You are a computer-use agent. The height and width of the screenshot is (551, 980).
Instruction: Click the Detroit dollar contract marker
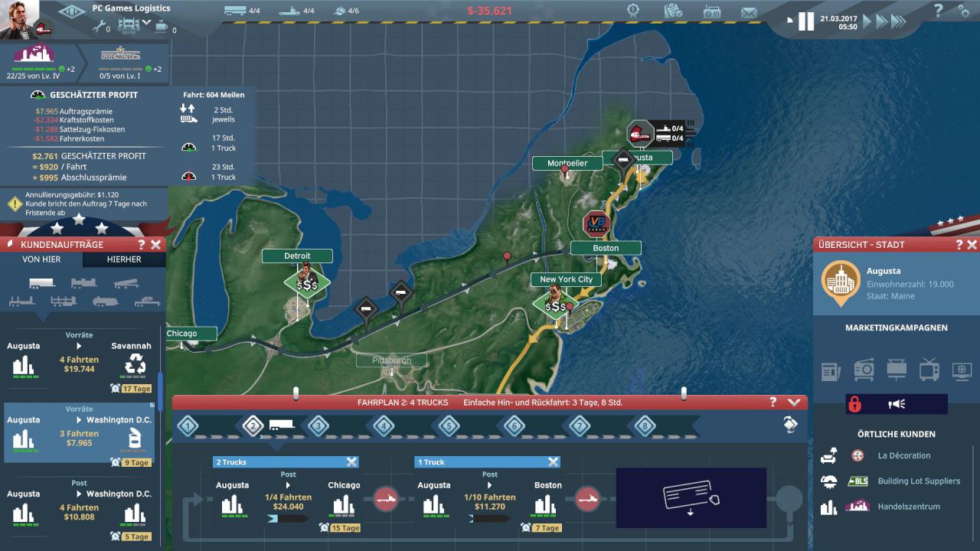tap(307, 284)
